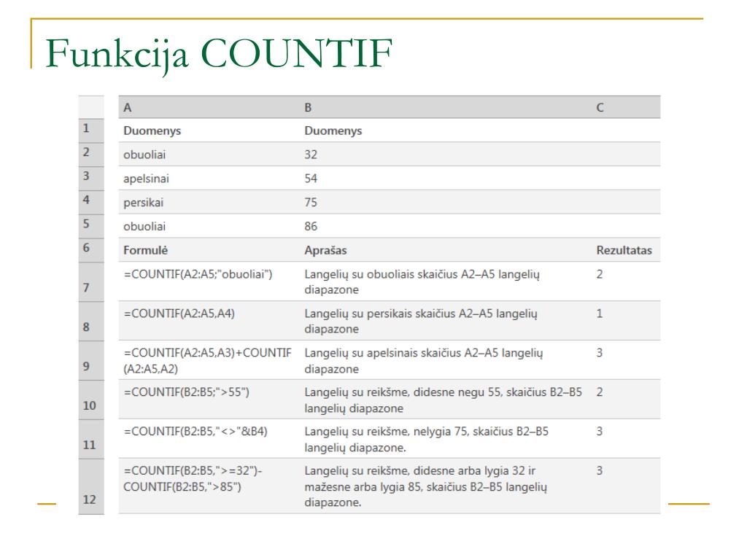The width and height of the screenshot is (747, 560).
Task: Select row number 4 header
Action: coord(91,203)
